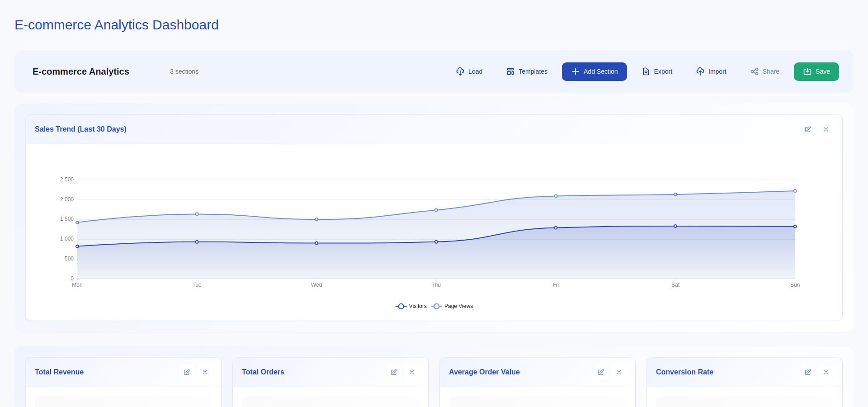Remove the Total Orders section

coord(412,372)
